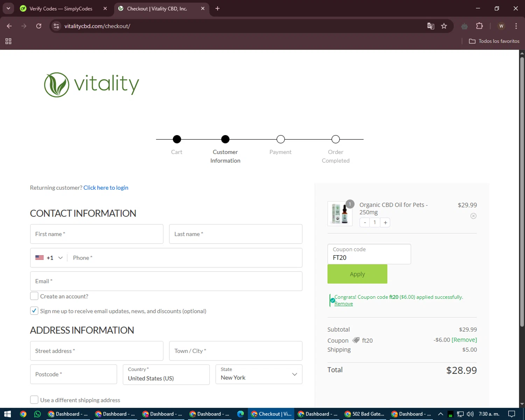Image resolution: width=525 pixels, height=420 pixels.
Task: Reload the checkout page
Action: click(39, 26)
